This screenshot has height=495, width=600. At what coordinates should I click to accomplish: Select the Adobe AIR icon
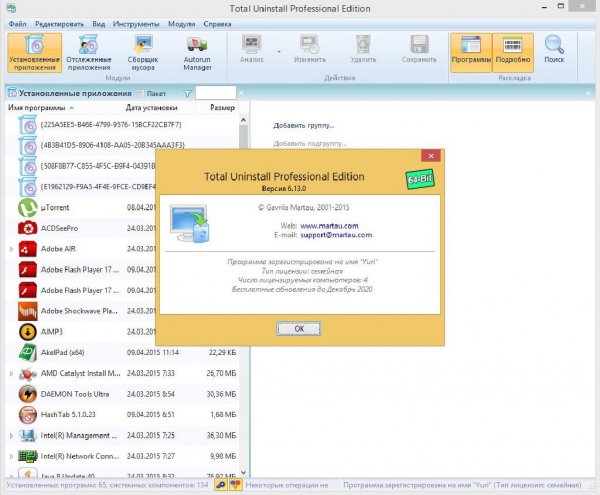coord(28,249)
